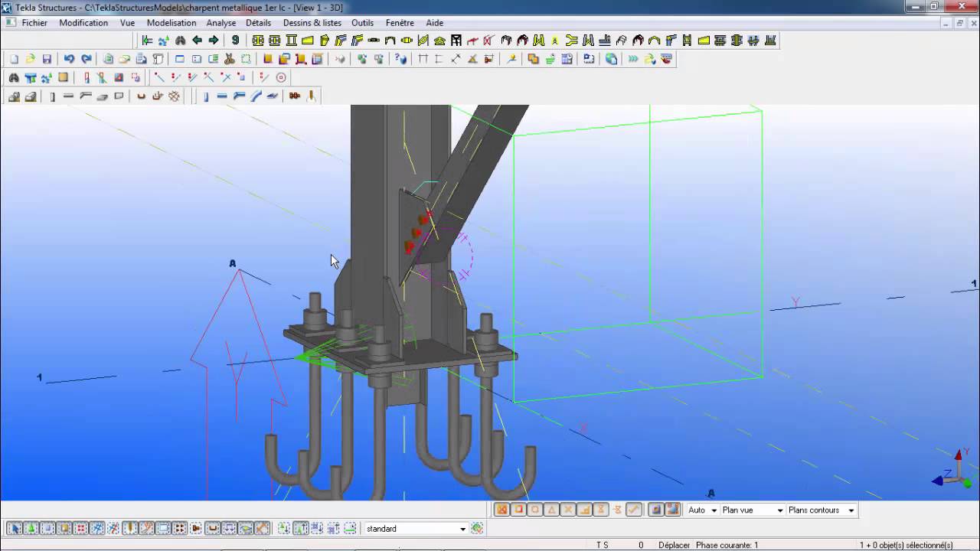Viewport: 980px width, 551px height.
Task: Click the first yellow component icon after 9
Action: pos(258,40)
